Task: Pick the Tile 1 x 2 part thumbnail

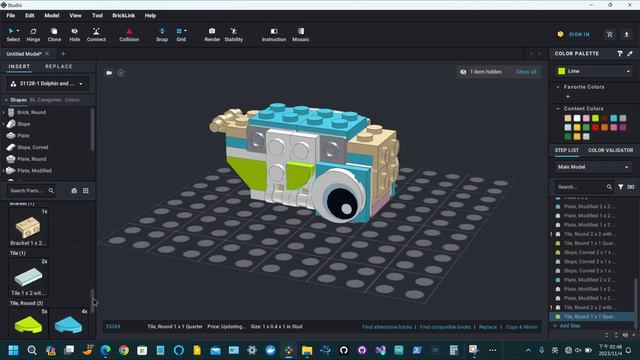Action: click(28, 278)
